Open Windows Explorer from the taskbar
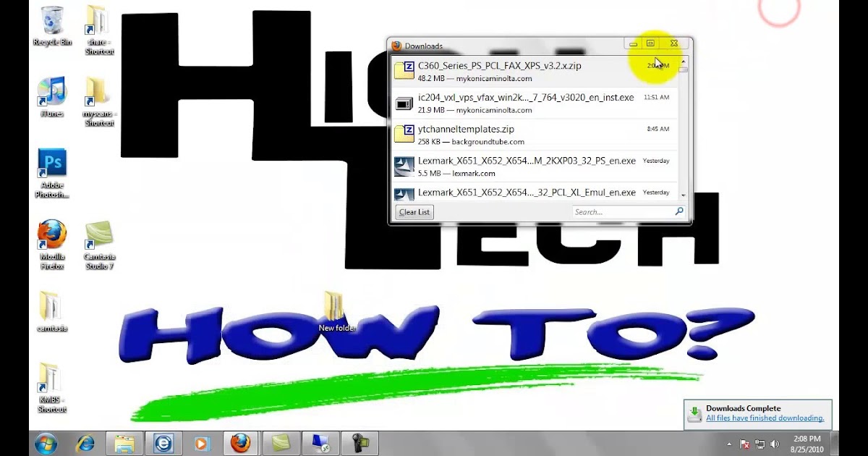 point(124,443)
